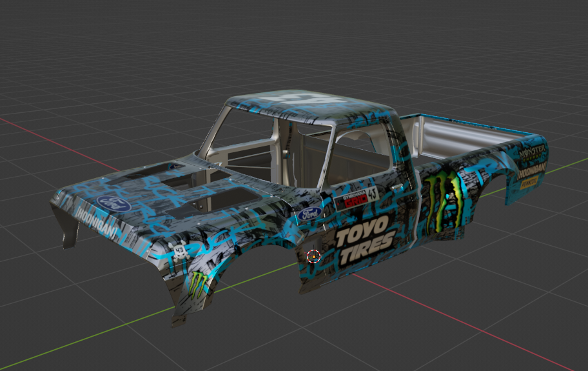Click the 3D cursor crosshair near the door
Image resolution: width=588 pixels, height=371 pixels.
313,257
